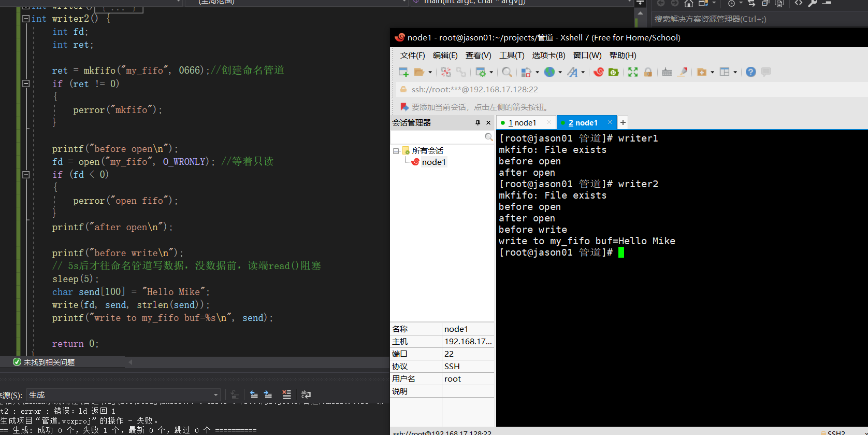This screenshot has width=868, height=435.
Task: Open the dropdown arrow next to the globe icon
Action: 560,72
